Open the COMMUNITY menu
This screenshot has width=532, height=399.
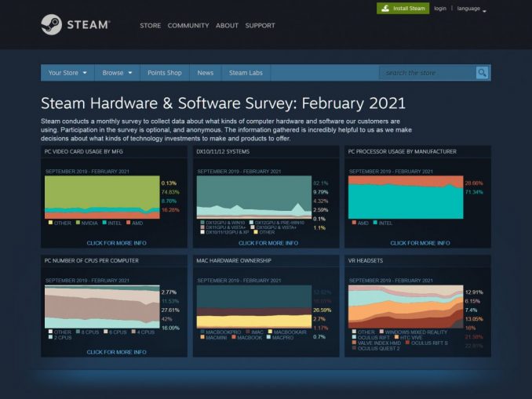click(188, 25)
